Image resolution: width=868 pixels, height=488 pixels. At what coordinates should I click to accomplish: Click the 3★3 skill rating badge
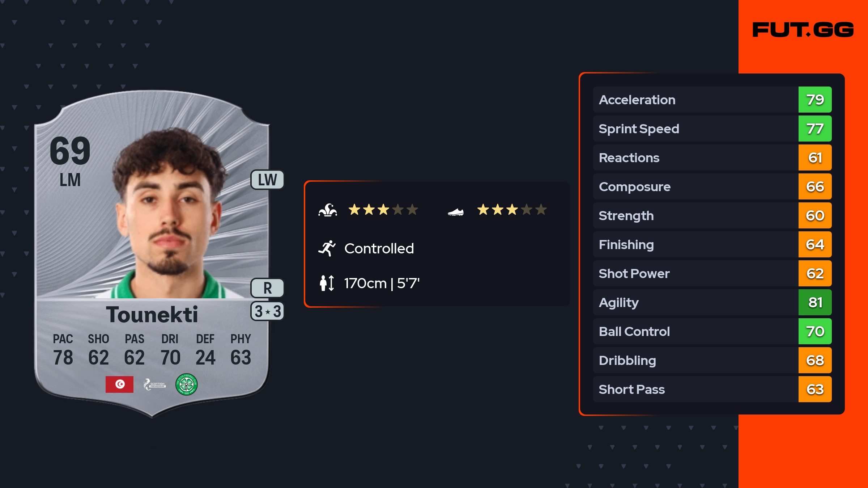(x=267, y=311)
